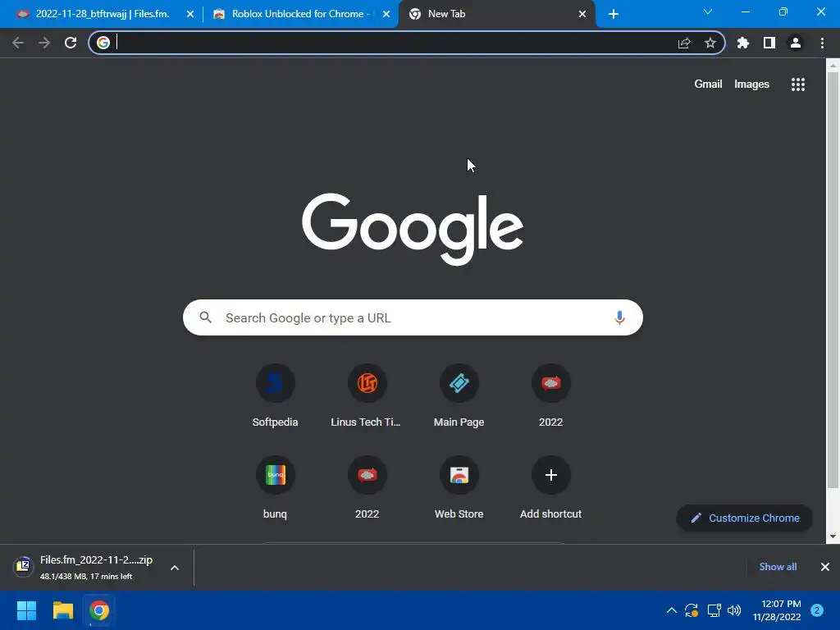Screen dimensions: 840x630
Task: Open the Google apps grid
Action: 798,84
